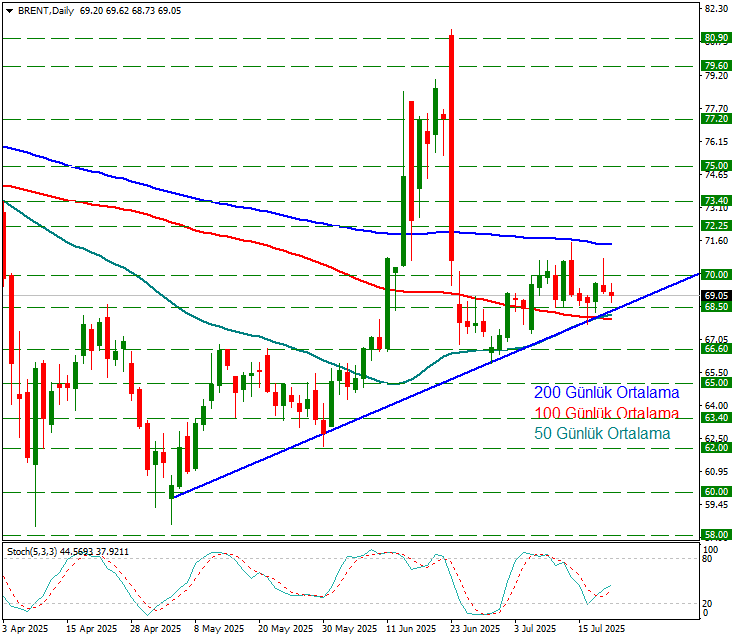Click the 30 May 2025 date label
Viewport: 739px width, 640px height.
pos(350,629)
